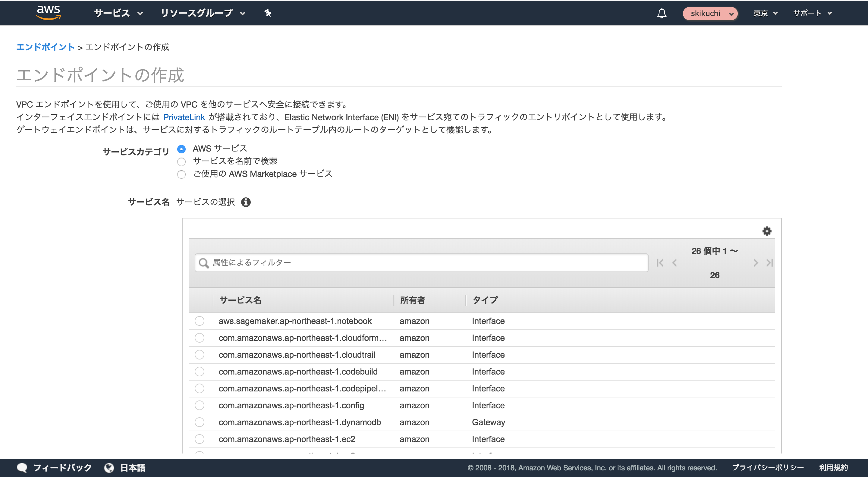868x477 pixels.
Task: Select the ec2 service radio button
Action: [x=200, y=439]
